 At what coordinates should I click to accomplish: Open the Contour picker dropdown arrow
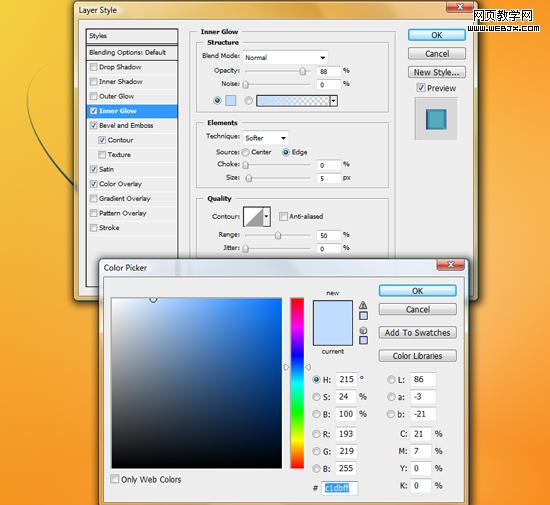[x=267, y=217]
